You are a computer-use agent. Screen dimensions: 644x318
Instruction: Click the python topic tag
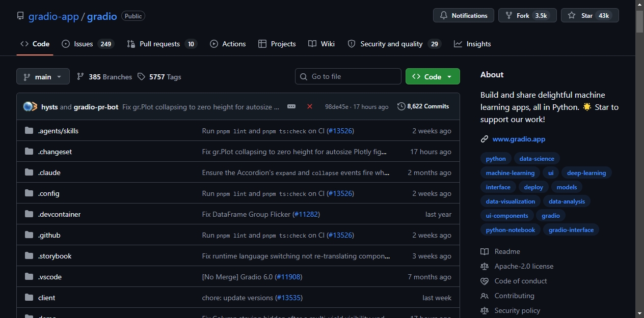(x=496, y=159)
